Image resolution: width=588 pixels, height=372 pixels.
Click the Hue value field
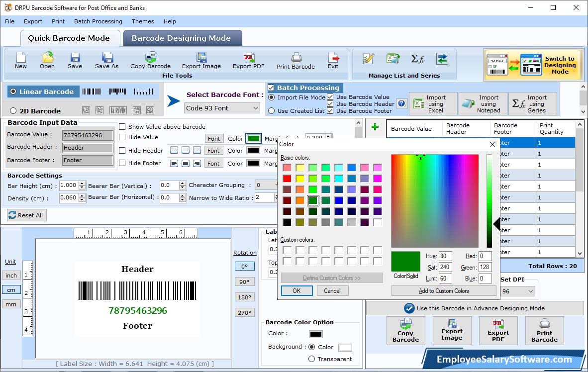coord(445,256)
